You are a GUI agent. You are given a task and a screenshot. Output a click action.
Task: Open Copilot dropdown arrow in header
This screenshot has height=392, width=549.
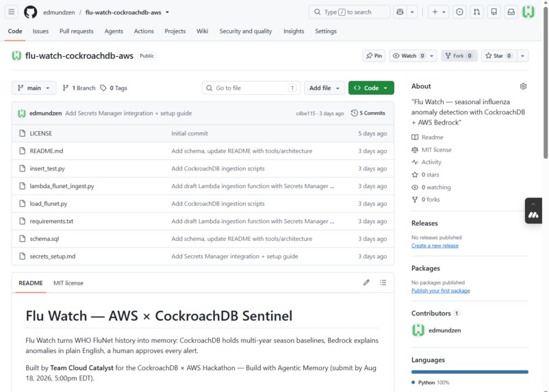tap(412, 12)
